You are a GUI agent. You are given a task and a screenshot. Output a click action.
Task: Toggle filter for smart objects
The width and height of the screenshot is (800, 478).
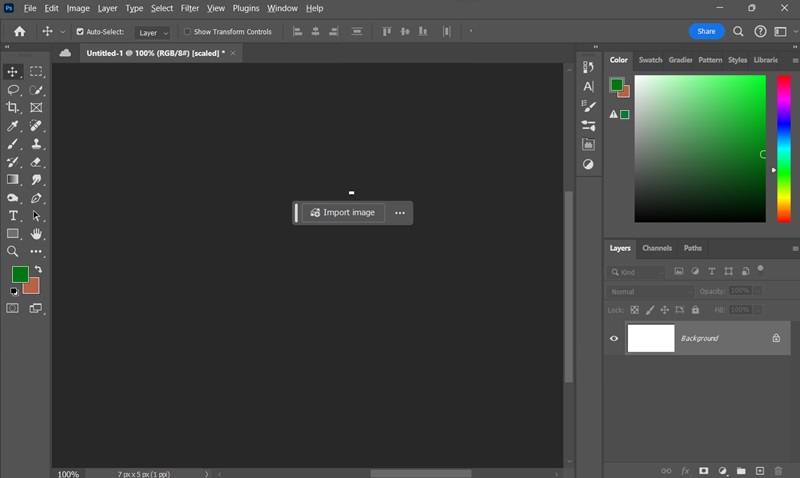click(745, 271)
